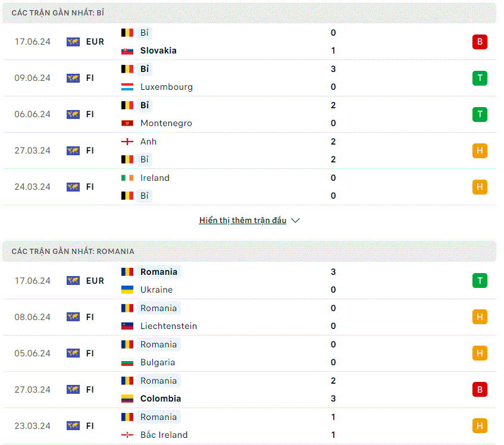The image size is (504, 445).
Task: Open the Romania vs Bulgaria match dated 05.06.24
Action: point(249,353)
